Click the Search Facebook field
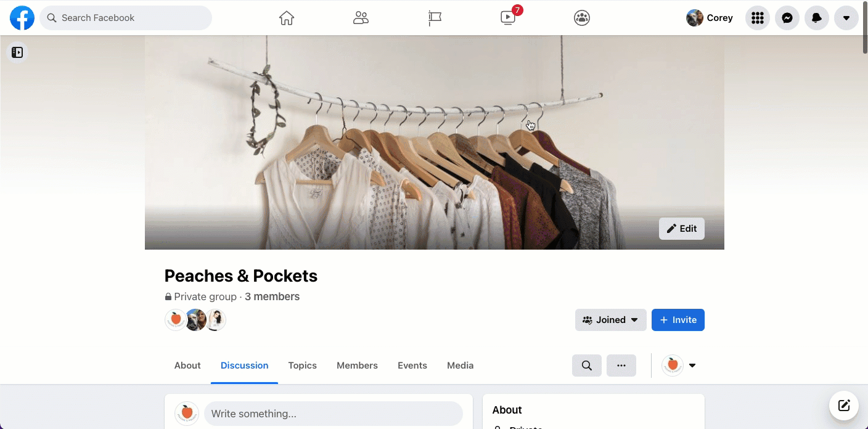Image resolution: width=868 pixels, height=429 pixels. [126, 18]
